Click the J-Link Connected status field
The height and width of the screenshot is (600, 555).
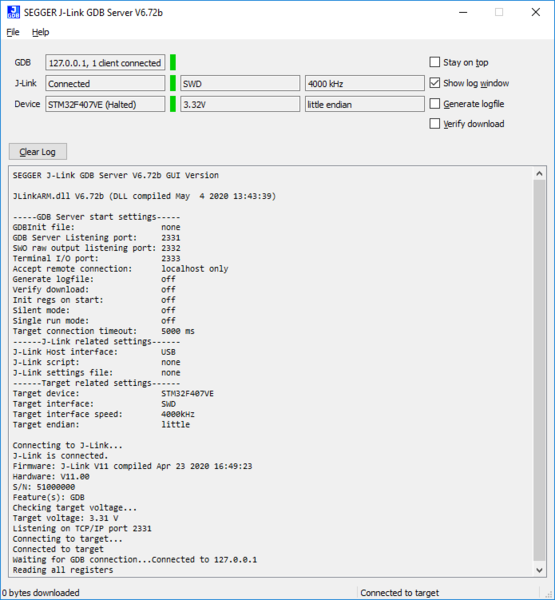point(105,83)
